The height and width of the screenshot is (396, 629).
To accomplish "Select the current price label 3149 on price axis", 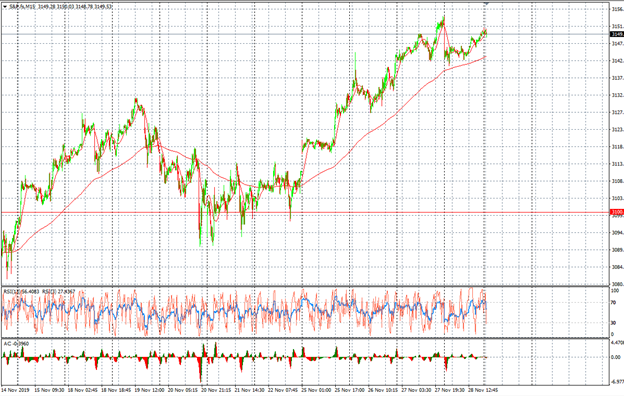I will click(x=617, y=35).
